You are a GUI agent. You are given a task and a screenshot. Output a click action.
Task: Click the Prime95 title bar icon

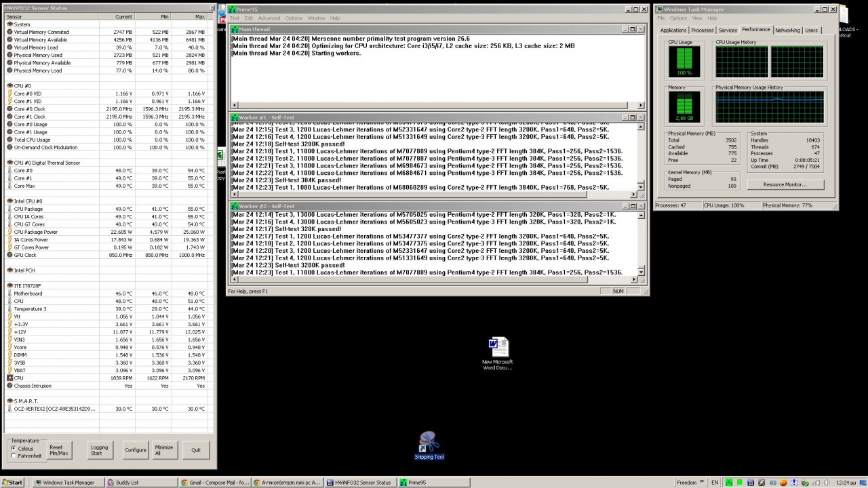(232, 9)
